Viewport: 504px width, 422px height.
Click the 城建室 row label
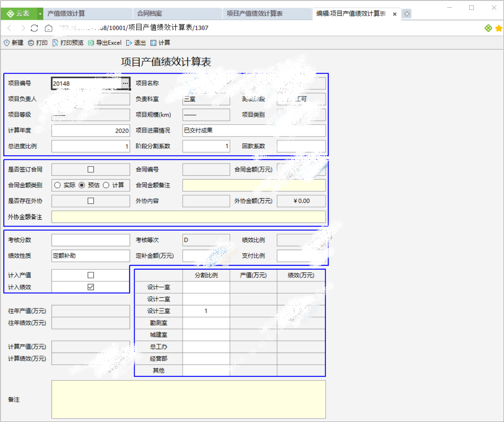[159, 335]
